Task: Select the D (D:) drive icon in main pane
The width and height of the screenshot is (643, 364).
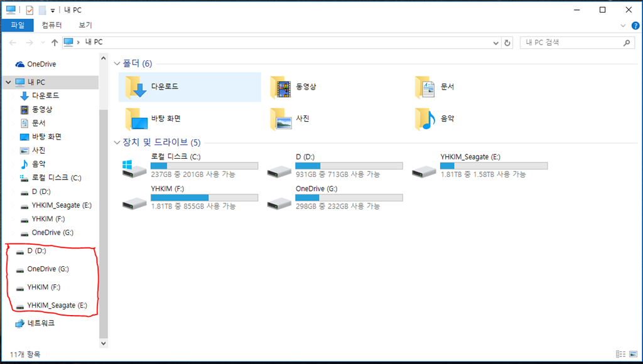Action: pos(279,171)
